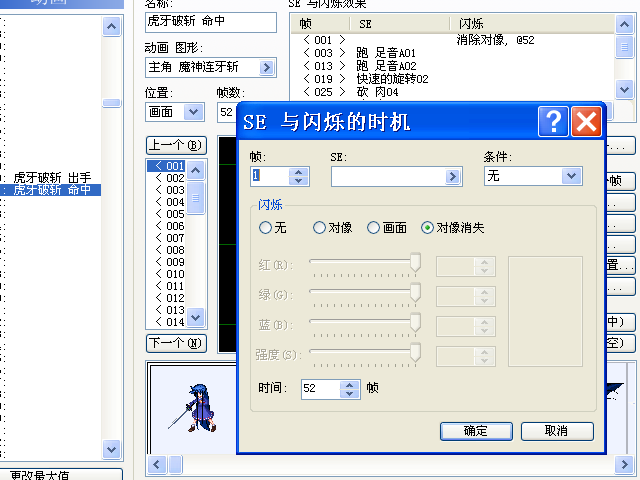Click the dialog help question mark
This screenshot has width=640, height=480.
point(553,122)
